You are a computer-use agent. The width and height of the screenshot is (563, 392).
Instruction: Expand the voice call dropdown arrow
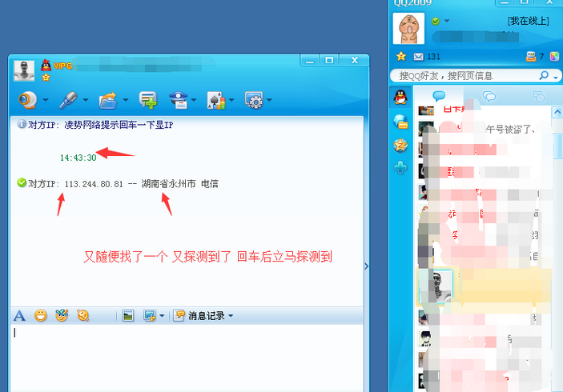[86, 100]
